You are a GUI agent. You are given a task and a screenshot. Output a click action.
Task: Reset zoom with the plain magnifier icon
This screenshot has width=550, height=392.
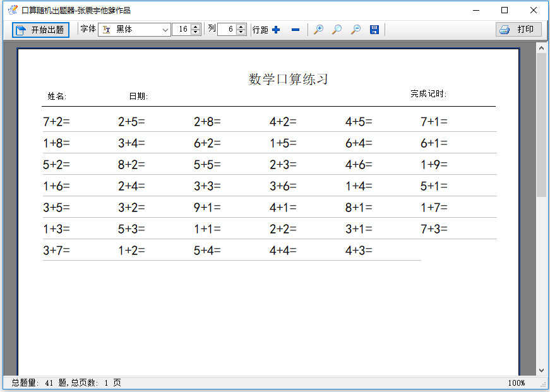[x=337, y=30]
